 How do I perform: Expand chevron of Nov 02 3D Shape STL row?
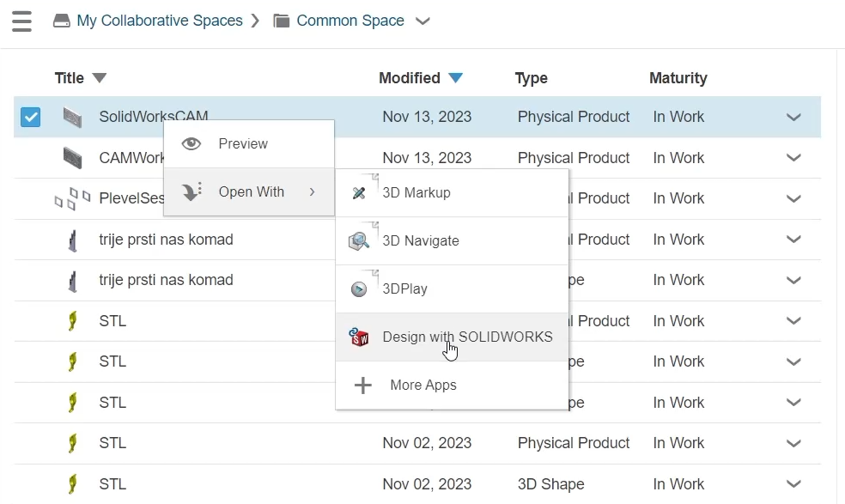pyautogui.click(x=793, y=484)
